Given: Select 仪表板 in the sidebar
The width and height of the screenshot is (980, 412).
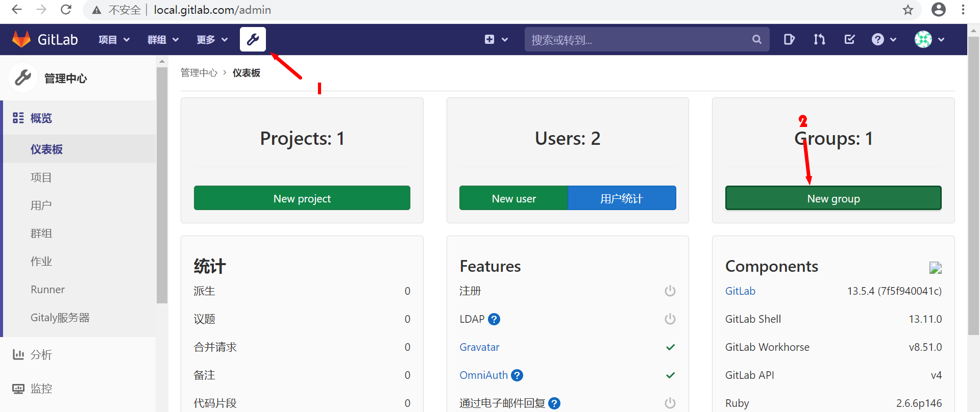Looking at the screenshot, I should (79, 149).
